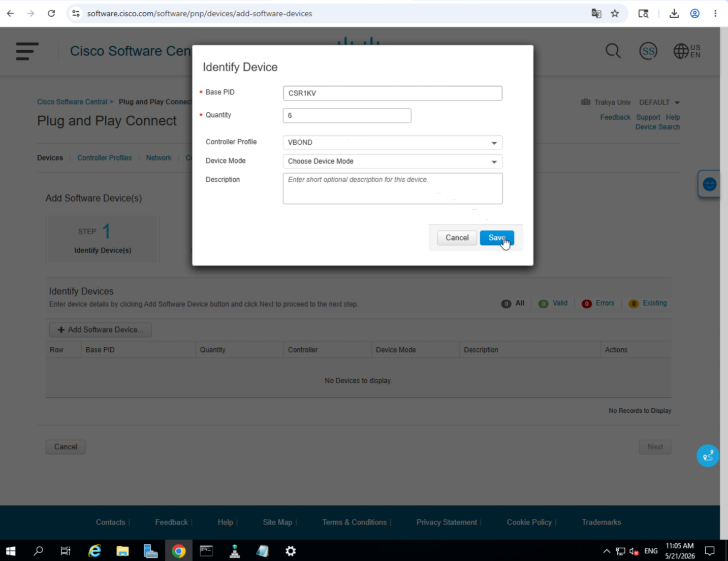Click the address bar URL

[x=200, y=14]
